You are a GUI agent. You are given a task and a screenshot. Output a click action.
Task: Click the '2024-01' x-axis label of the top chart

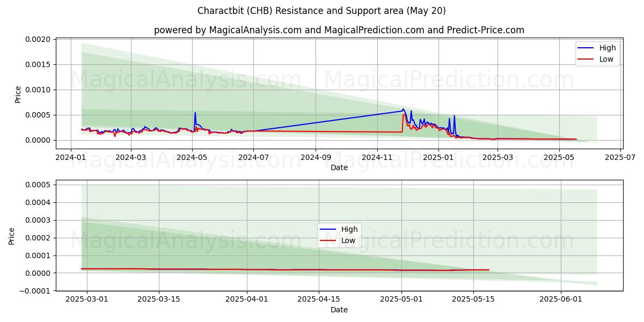pos(71,157)
